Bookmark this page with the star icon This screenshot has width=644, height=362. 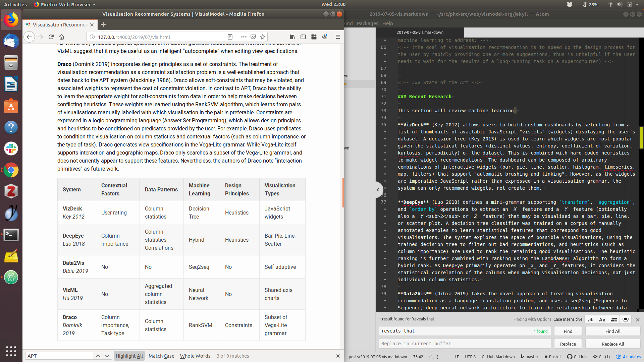[263, 37]
